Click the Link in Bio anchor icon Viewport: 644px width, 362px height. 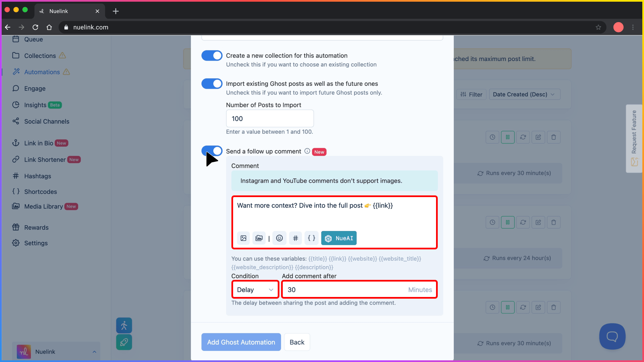point(16,143)
